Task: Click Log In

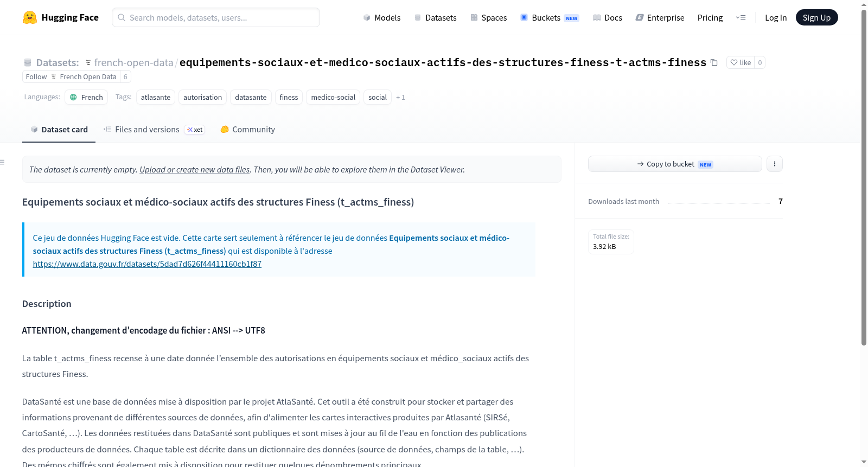Action: pos(776,17)
